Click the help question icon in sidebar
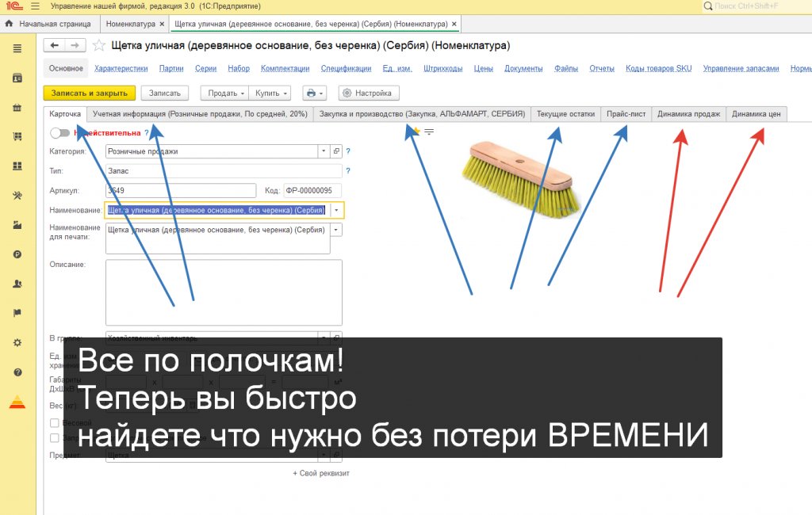 click(x=17, y=372)
